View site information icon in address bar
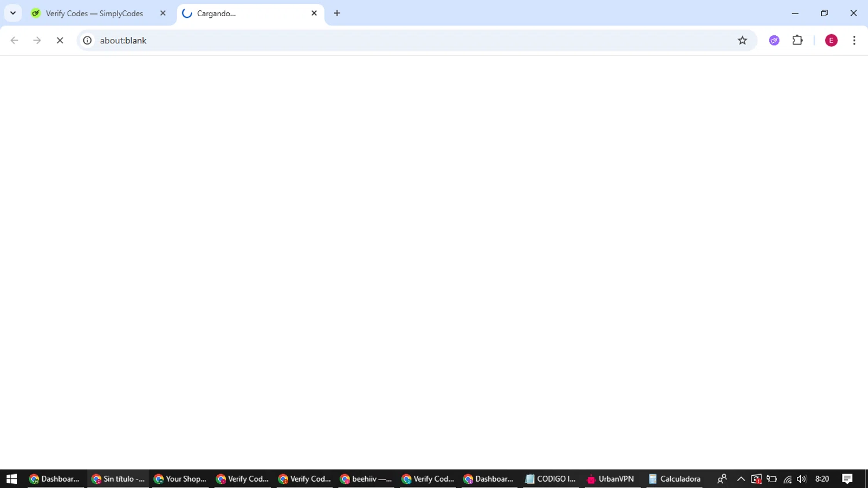The width and height of the screenshot is (868, 488). [87, 41]
